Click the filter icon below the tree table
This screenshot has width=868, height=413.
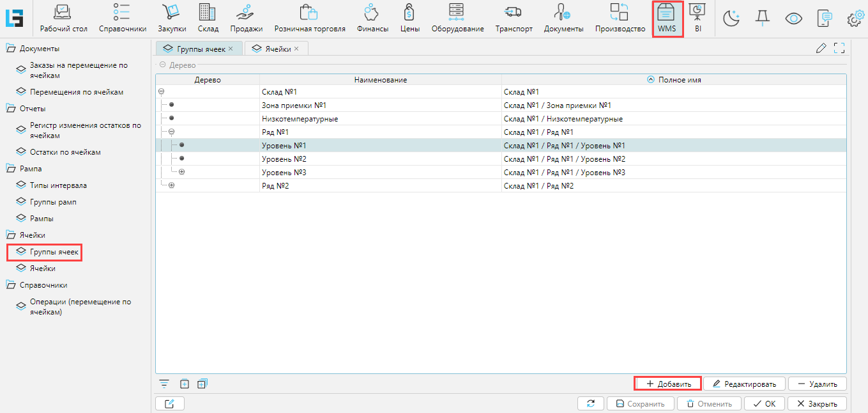pos(165,384)
